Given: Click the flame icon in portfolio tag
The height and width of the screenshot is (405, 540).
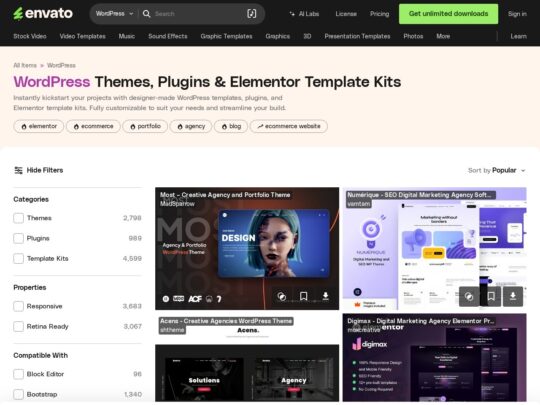Looking at the screenshot, I should 133,126.
